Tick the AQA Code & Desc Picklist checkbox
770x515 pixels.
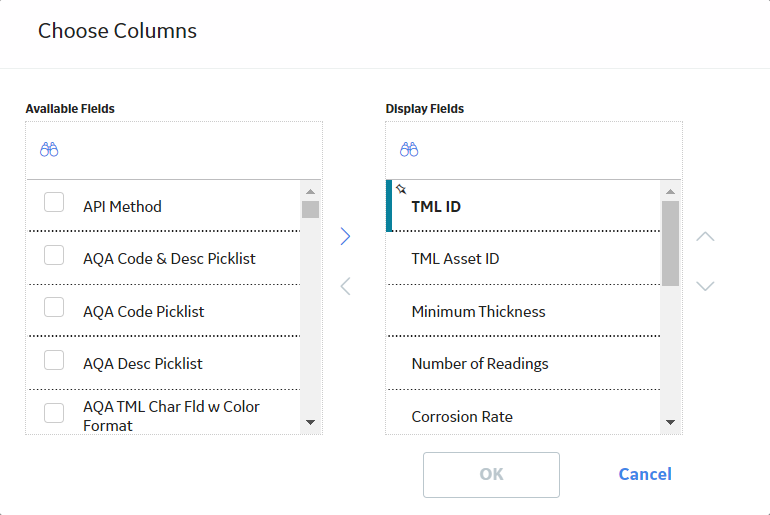(x=54, y=255)
